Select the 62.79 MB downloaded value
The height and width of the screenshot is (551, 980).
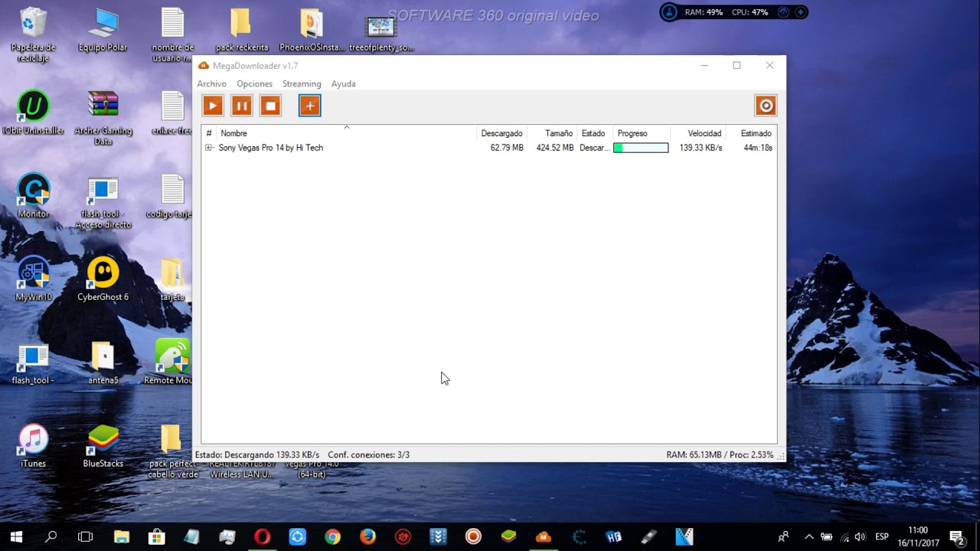(x=507, y=148)
